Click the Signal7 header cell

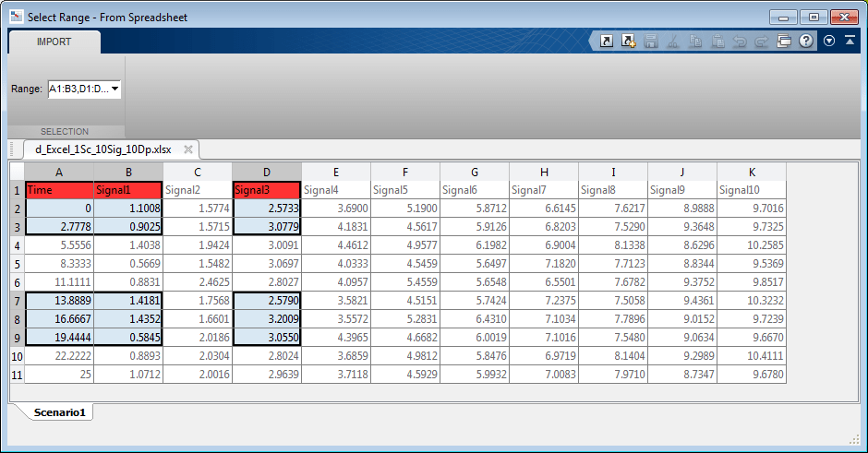pyautogui.click(x=544, y=190)
